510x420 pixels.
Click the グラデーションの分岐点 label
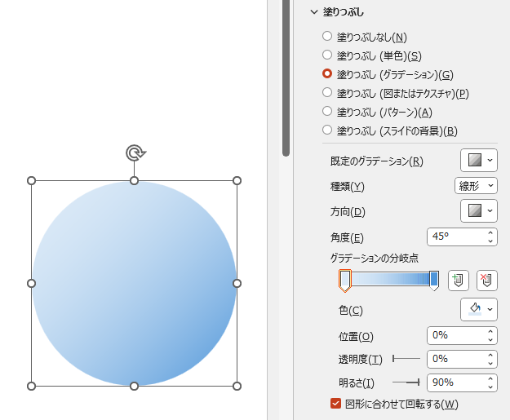[x=374, y=258]
